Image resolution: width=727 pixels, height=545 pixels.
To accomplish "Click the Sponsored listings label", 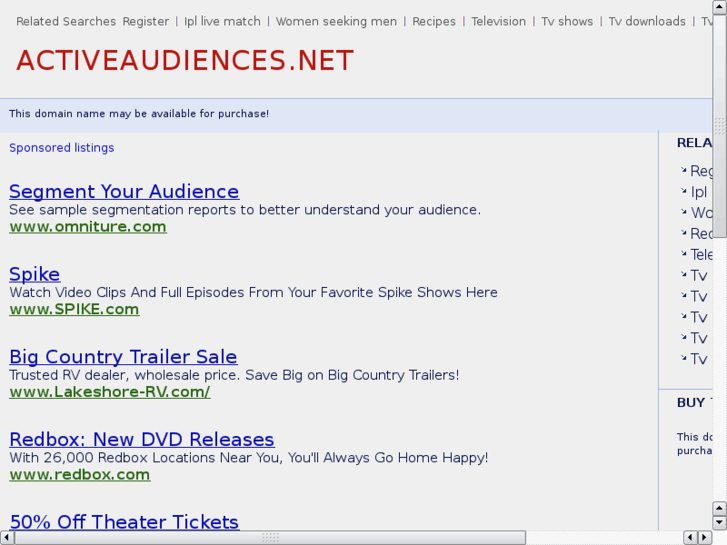I will point(62,147).
